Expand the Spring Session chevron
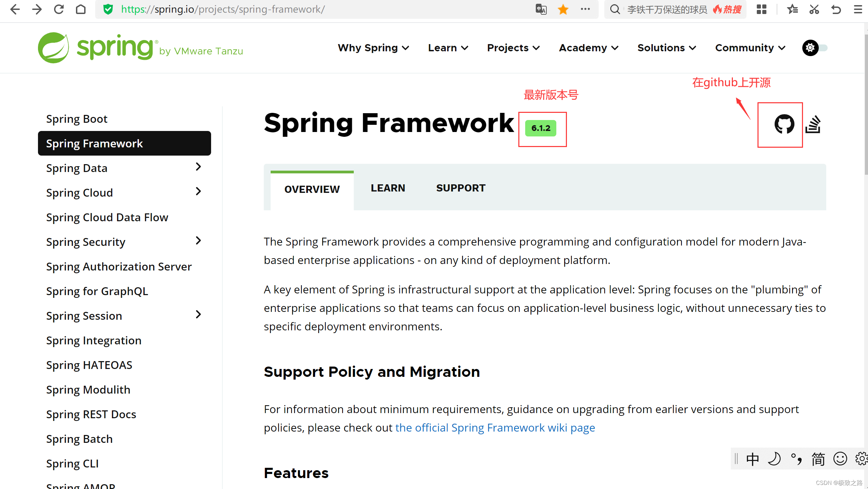 coord(198,315)
